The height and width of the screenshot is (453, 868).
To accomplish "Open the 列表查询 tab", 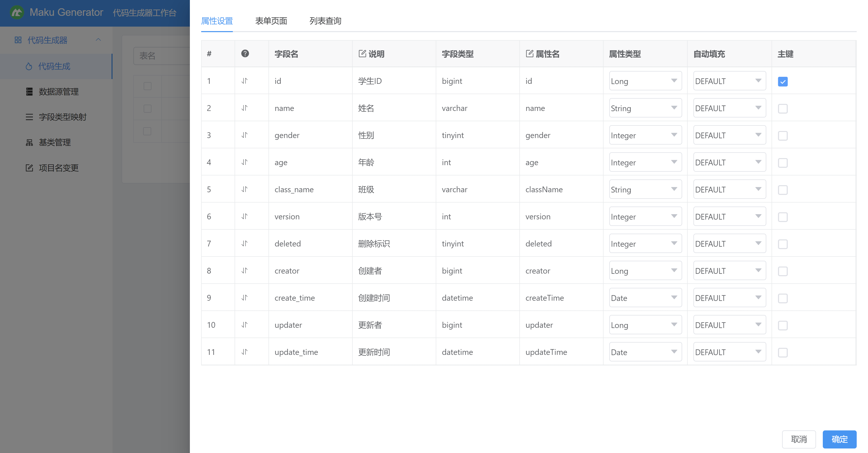I will point(325,21).
